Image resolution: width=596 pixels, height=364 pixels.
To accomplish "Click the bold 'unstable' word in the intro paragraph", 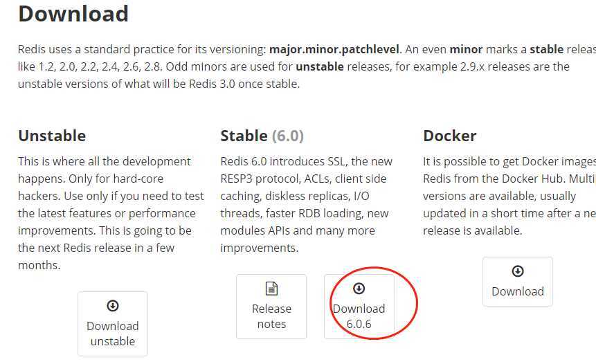I will [320, 66].
